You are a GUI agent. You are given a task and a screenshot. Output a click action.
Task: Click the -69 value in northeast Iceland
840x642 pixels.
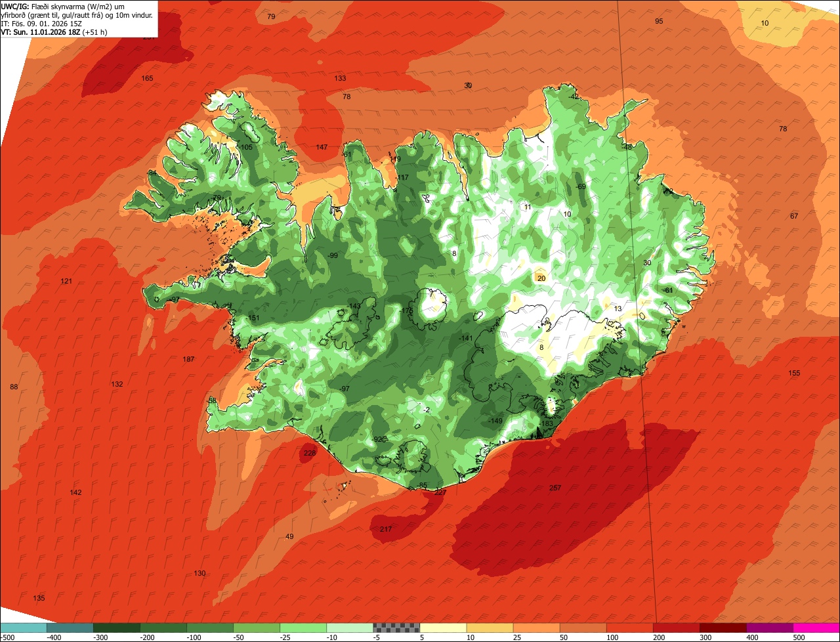(580, 186)
